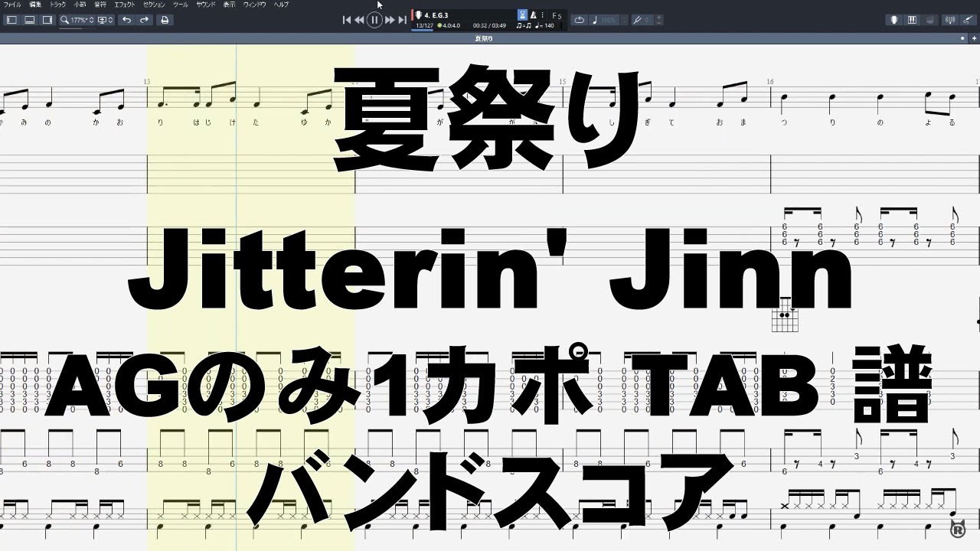
Task: Show the fretboard view
Action: [894, 20]
